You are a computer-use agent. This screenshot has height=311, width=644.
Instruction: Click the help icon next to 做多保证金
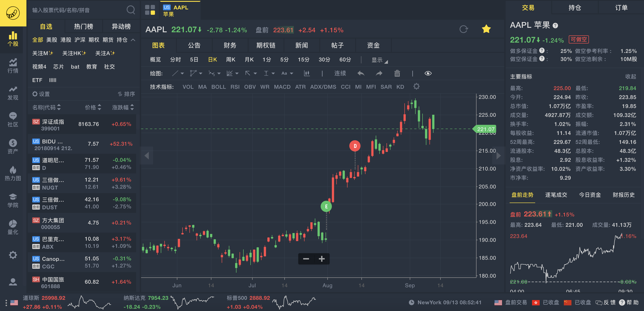pos(542,51)
